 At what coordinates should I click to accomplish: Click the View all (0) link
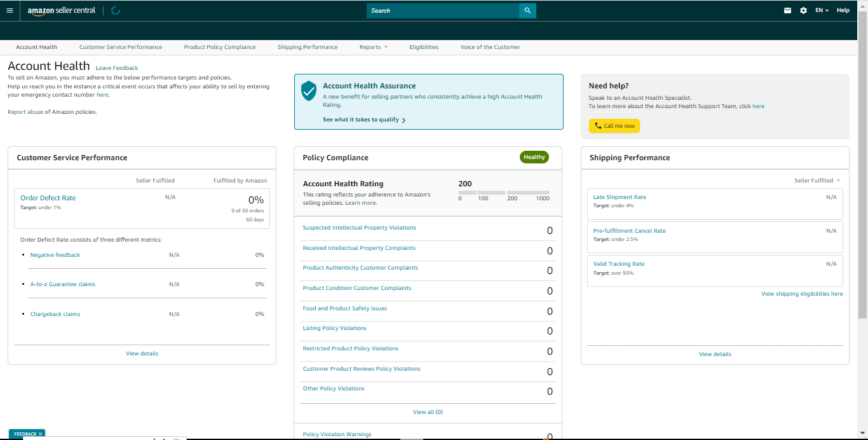point(428,412)
